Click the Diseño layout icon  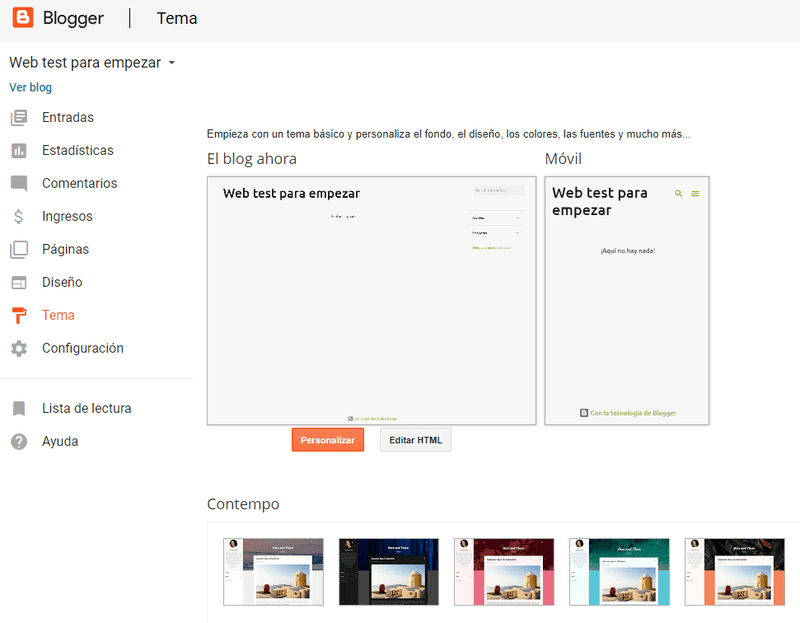point(19,283)
